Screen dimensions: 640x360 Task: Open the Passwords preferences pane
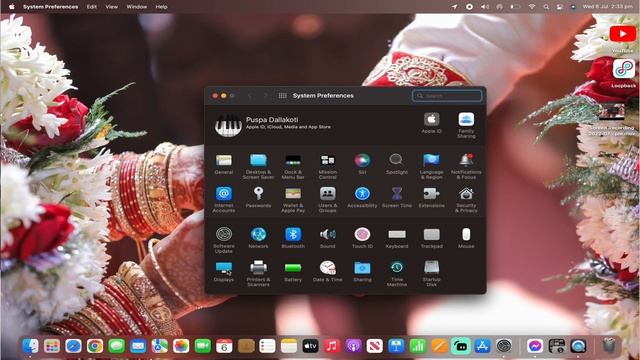(x=258, y=198)
